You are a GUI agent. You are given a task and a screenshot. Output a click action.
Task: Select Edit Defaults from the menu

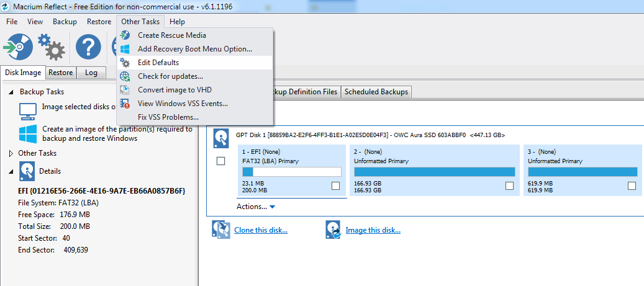[158, 63]
